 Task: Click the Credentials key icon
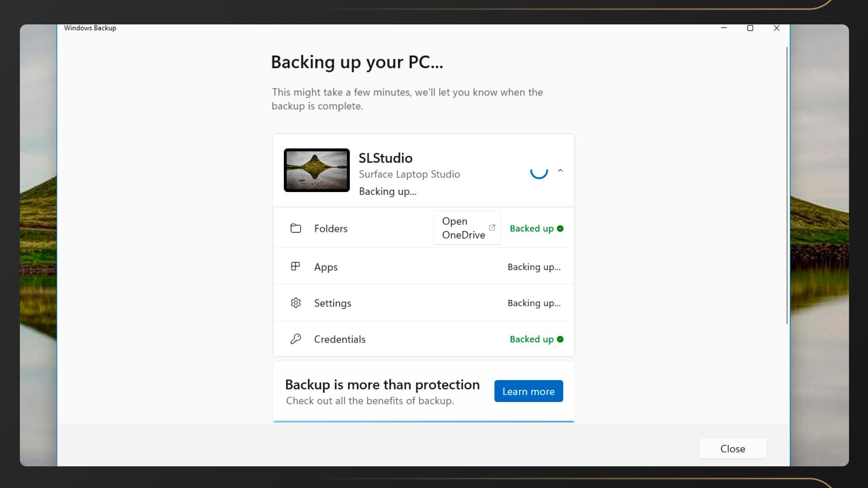pos(296,339)
